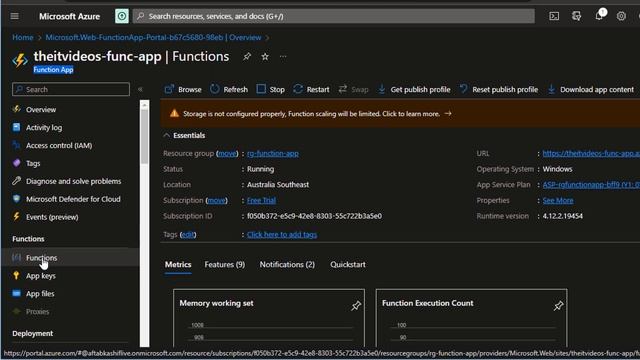Viewport: 640px width, 360px height.
Task: Open Cloud Shell from top bar
Action: [554, 16]
